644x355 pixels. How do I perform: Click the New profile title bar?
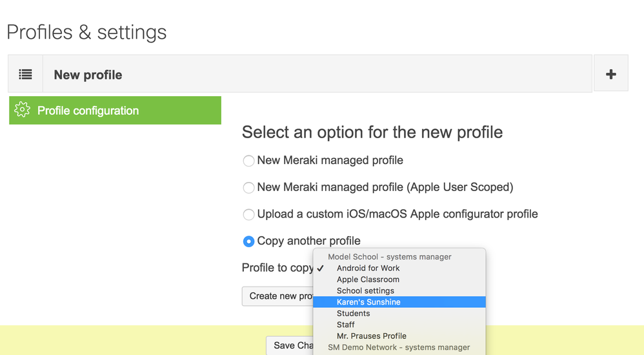(x=316, y=74)
